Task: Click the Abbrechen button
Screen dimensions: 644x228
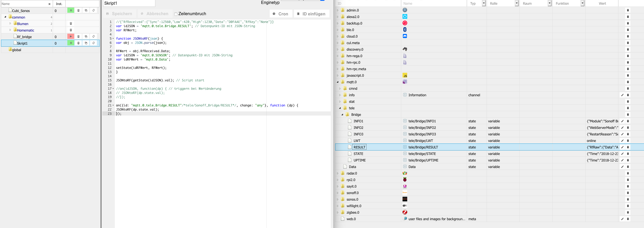Action: [155, 14]
